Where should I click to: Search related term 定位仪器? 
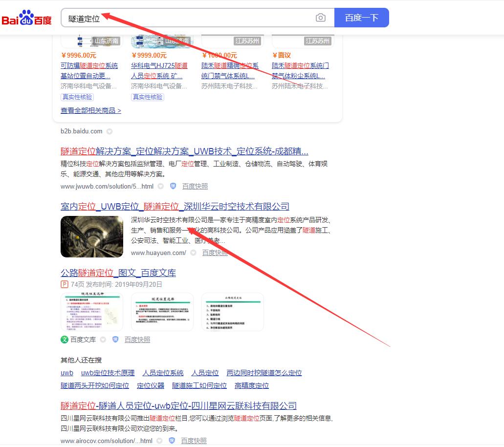(151, 385)
